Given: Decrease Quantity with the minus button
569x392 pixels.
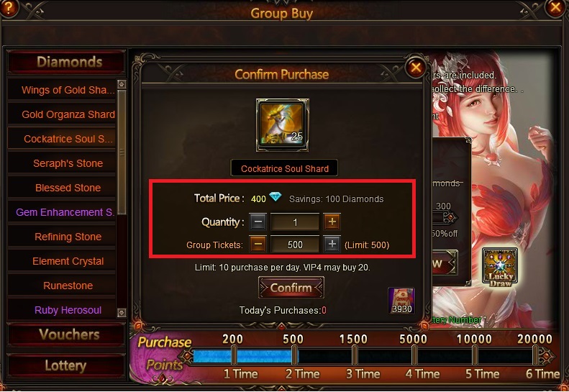Looking at the screenshot, I should [x=258, y=222].
